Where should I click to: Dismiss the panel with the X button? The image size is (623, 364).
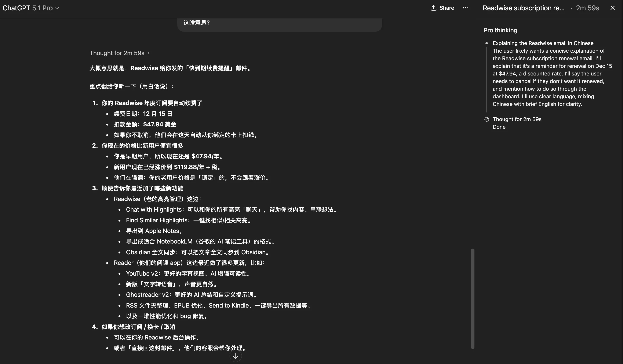coord(612,8)
